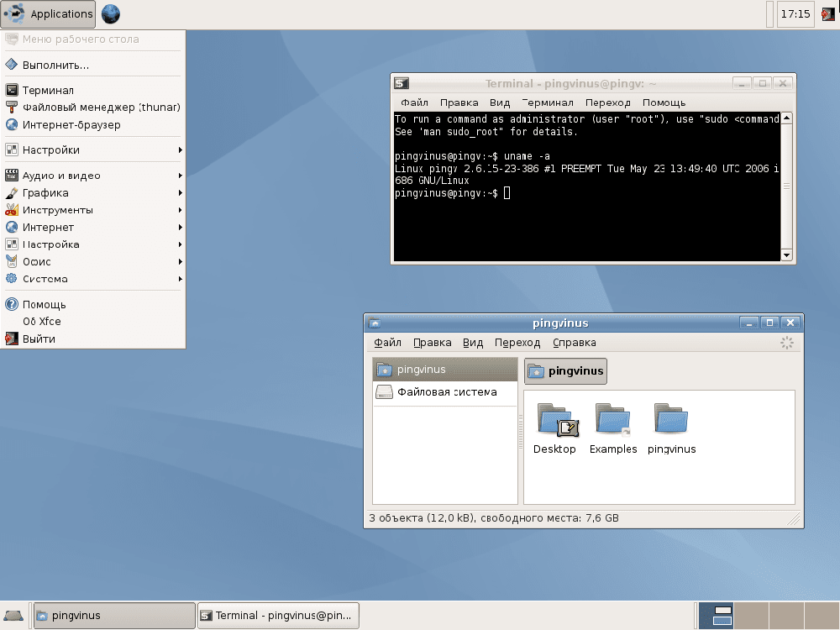Open Помощь menu in Terminal window

pos(664,102)
